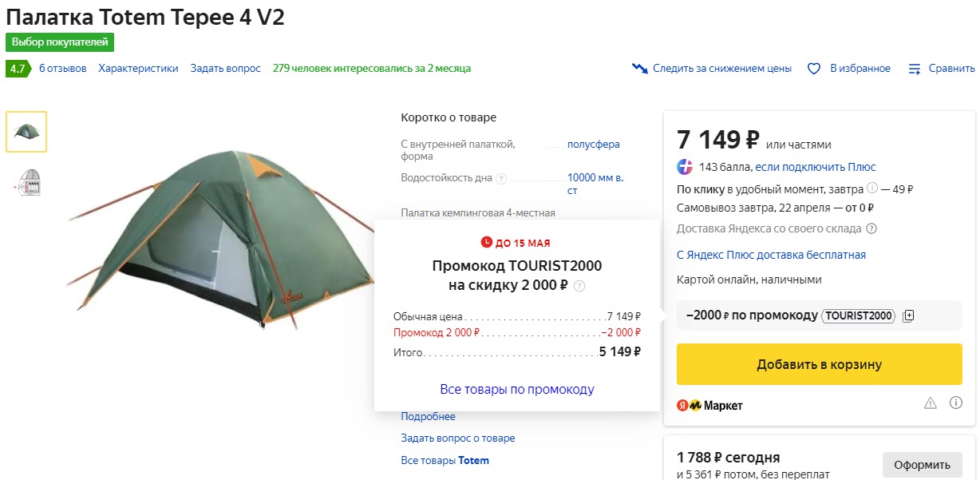Click the help icon beside скидку 2 000 ₽
The image size is (980, 480).
(579, 286)
